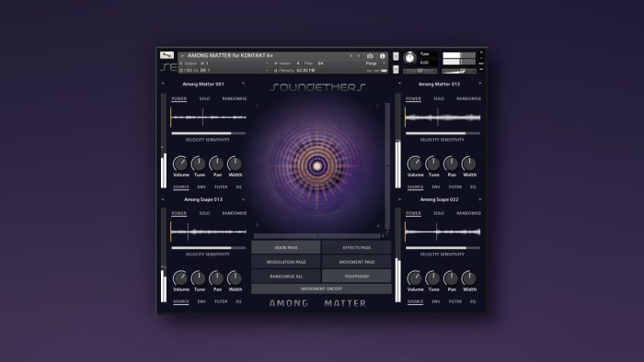The width and height of the screenshot is (644, 362).
Task: Open the FILTER tab of Among Matter 012
Action: click(455, 187)
